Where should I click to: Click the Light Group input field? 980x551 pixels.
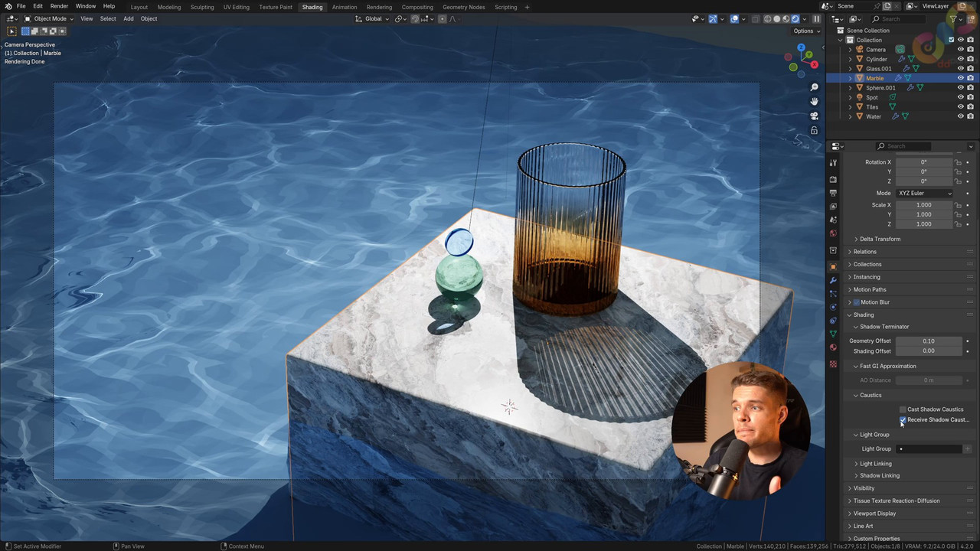[x=929, y=449]
